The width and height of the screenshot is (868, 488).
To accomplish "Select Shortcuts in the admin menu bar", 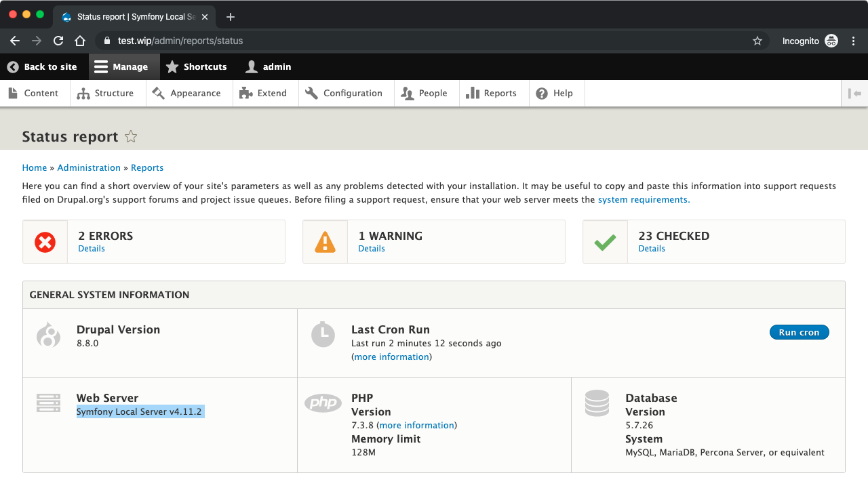I will (x=197, y=66).
